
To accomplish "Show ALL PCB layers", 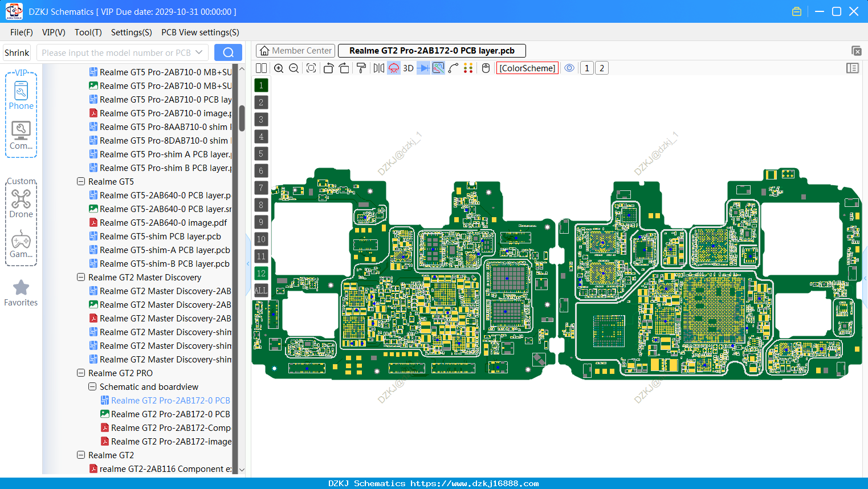I will tap(261, 291).
